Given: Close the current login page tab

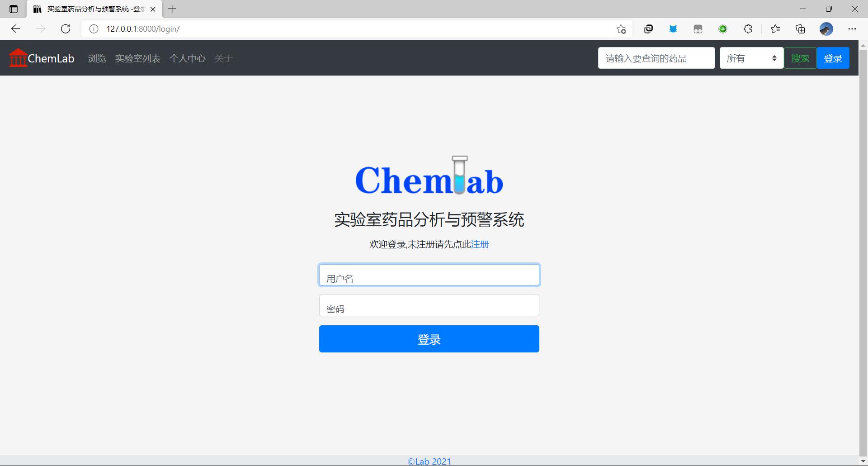Looking at the screenshot, I should [x=153, y=9].
